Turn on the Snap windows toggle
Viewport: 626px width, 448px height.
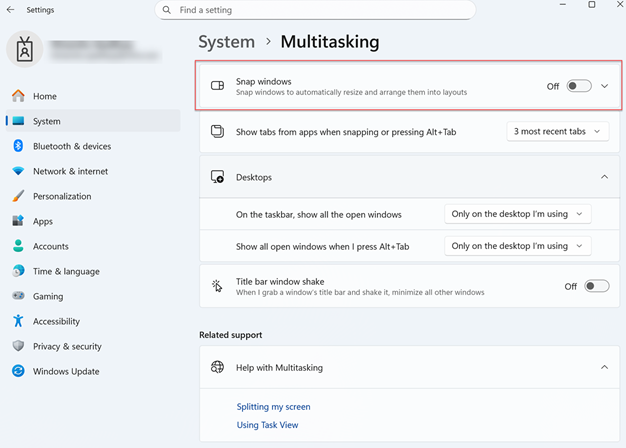[x=579, y=86]
